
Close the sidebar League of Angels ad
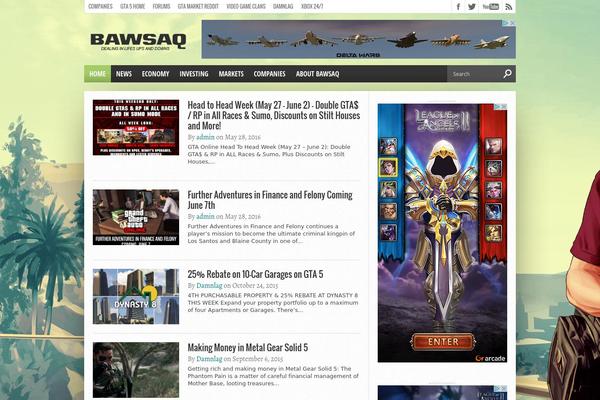504,107
